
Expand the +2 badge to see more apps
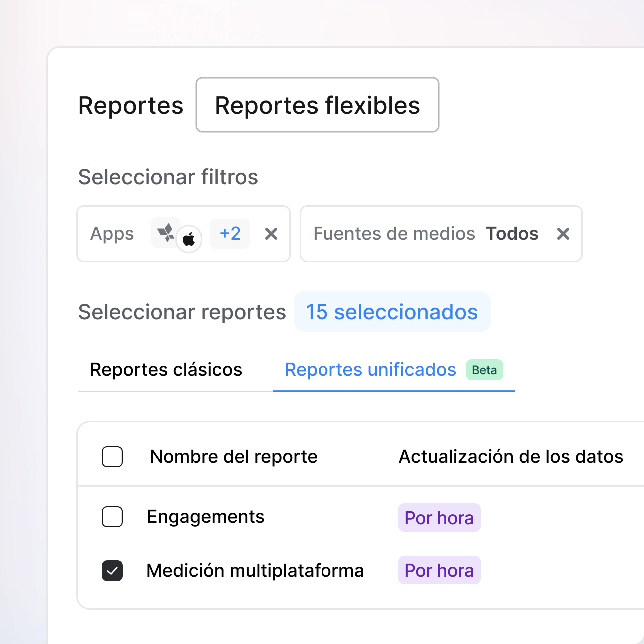click(x=230, y=233)
